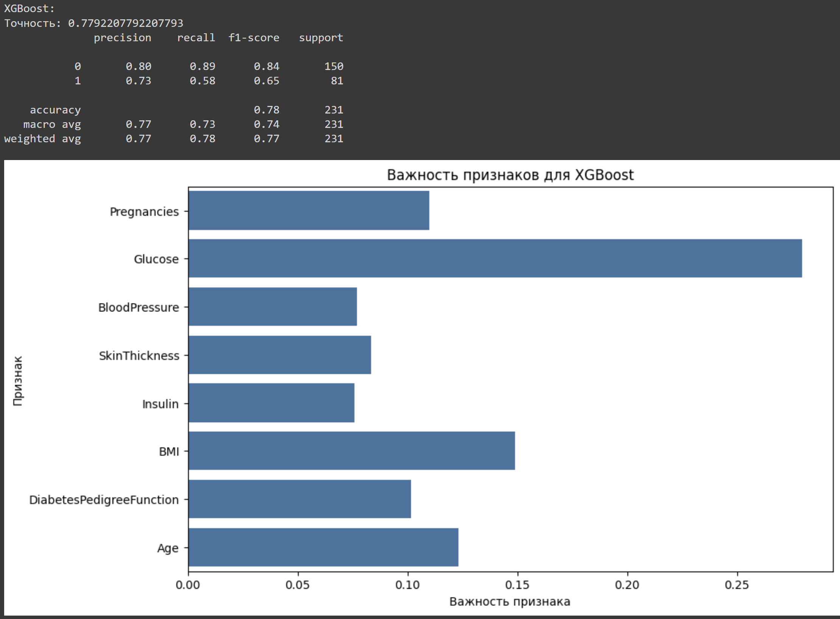This screenshot has width=840, height=619.
Task: Click the 0.10 tick label on x-axis
Action: point(407,585)
